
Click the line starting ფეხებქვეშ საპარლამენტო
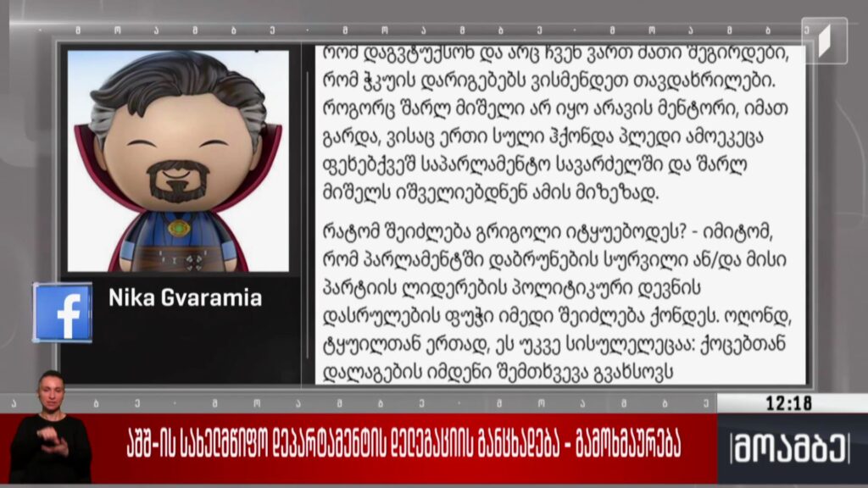point(535,164)
